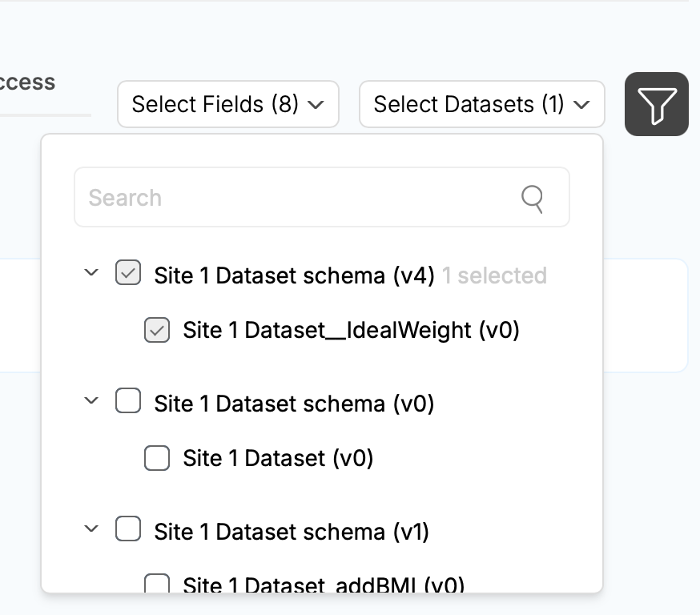
Task: Check Site 1 Dataset schema (v1) checkbox
Action: [128, 529]
